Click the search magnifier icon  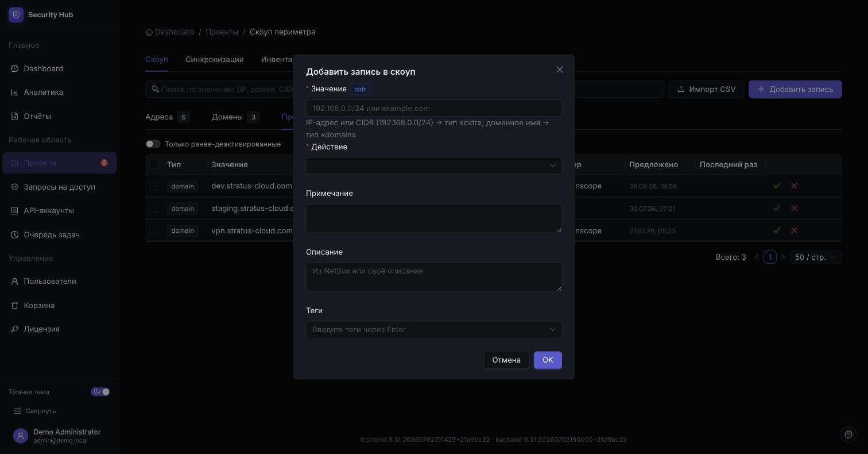click(156, 89)
